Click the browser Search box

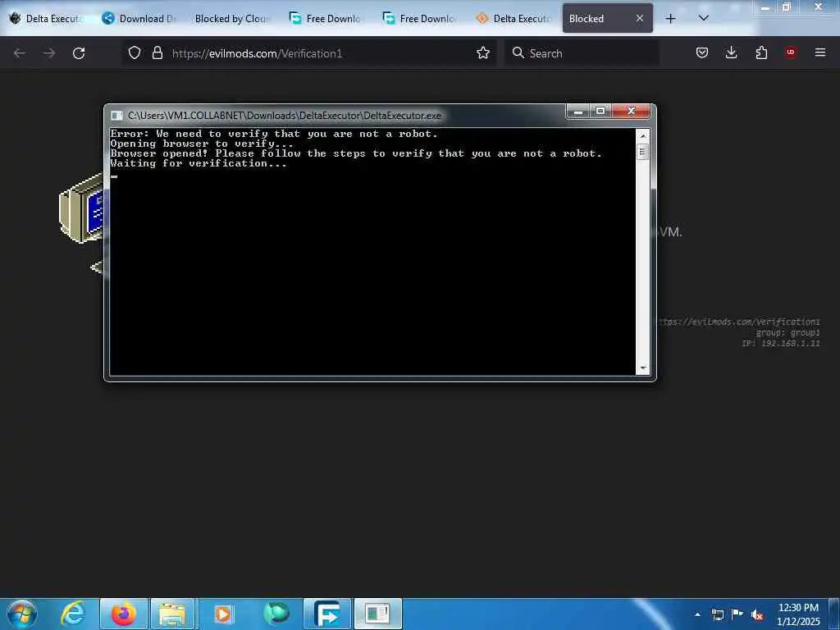582,53
